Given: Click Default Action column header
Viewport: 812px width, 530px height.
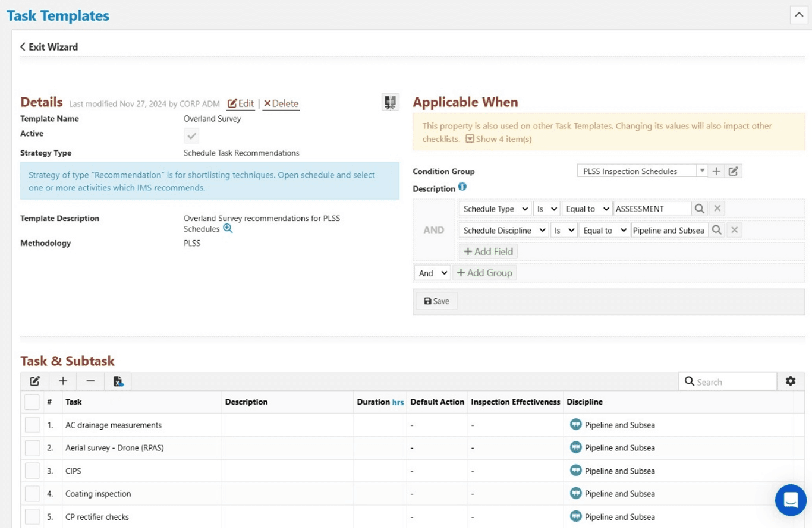Looking at the screenshot, I should click(x=438, y=402).
